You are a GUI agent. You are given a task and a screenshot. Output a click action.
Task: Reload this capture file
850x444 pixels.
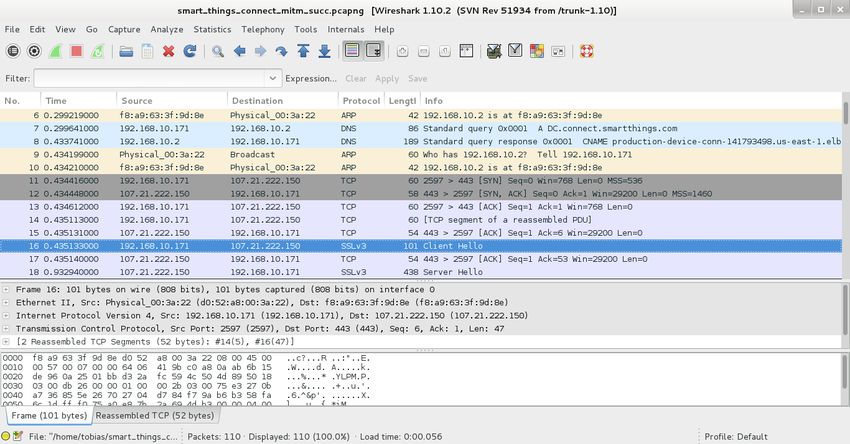pos(190,51)
